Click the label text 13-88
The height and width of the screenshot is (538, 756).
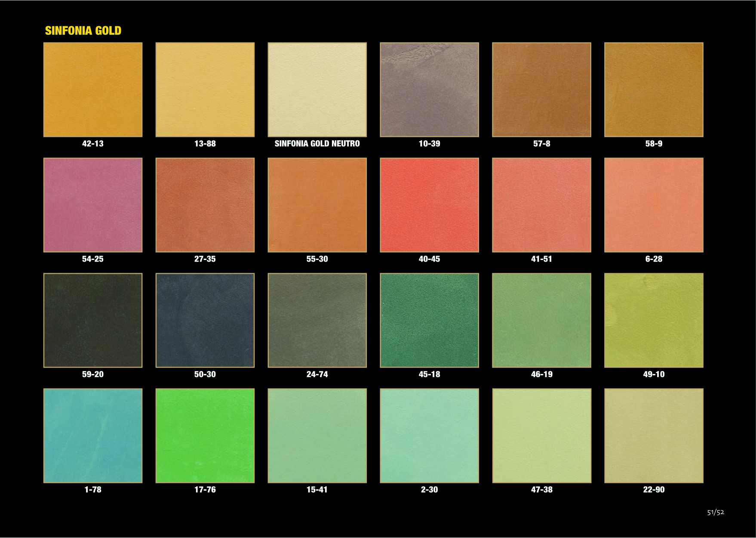point(205,144)
